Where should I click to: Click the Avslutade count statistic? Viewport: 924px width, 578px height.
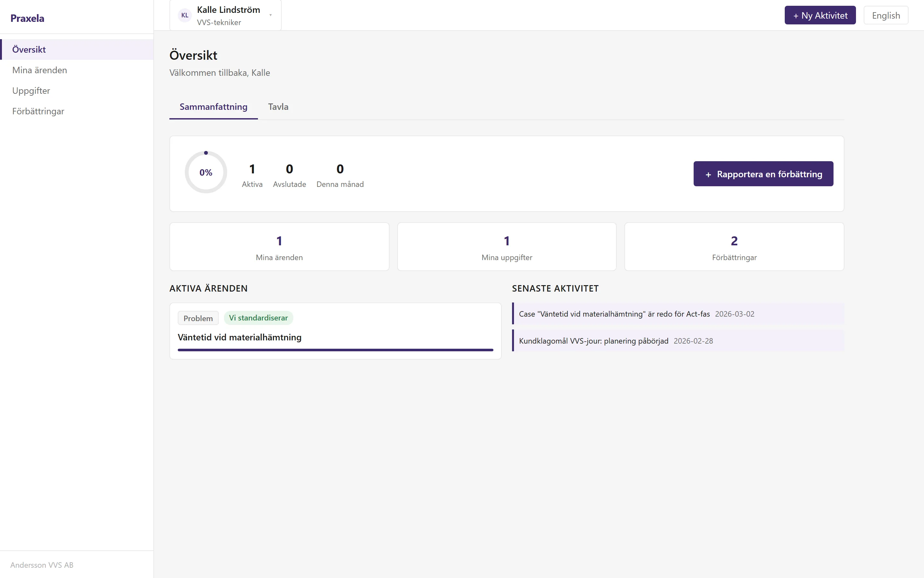(x=289, y=175)
